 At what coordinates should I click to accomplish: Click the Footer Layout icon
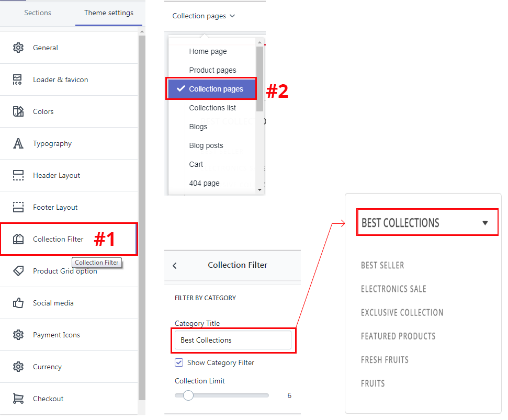coord(18,207)
